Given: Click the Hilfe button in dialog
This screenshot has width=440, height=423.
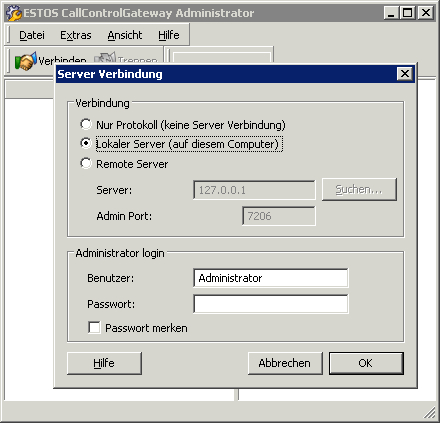Looking at the screenshot, I should point(104,363).
